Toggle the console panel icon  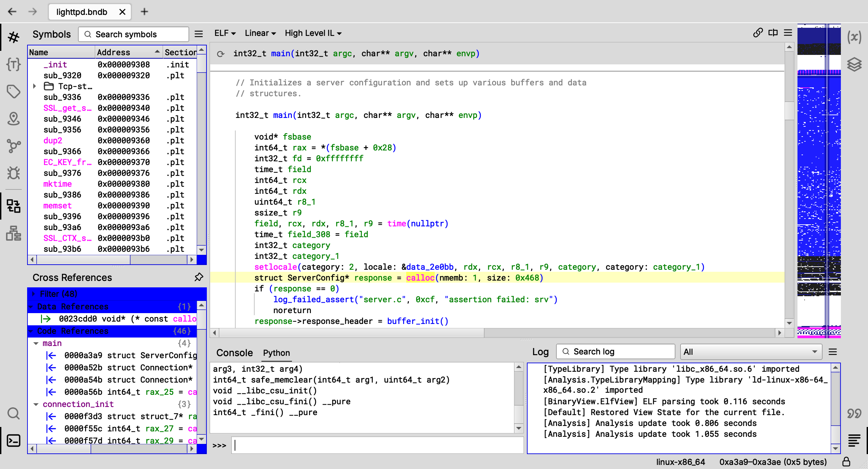(x=14, y=441)
